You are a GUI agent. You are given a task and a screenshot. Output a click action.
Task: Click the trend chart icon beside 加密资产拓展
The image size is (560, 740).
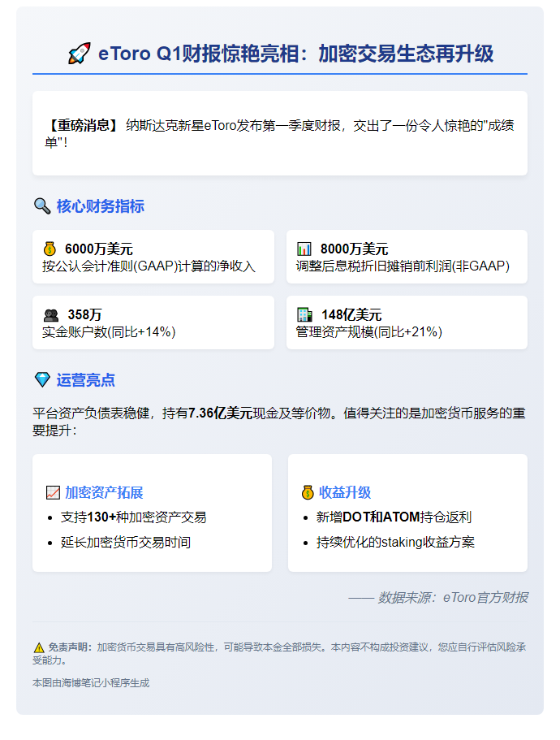click(53, 492)
